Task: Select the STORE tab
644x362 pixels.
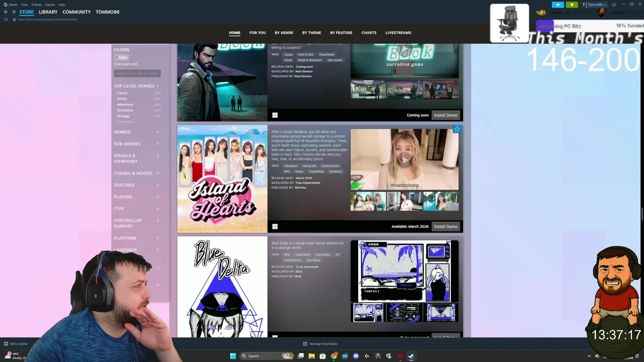Action: click(x=26, y=12)
